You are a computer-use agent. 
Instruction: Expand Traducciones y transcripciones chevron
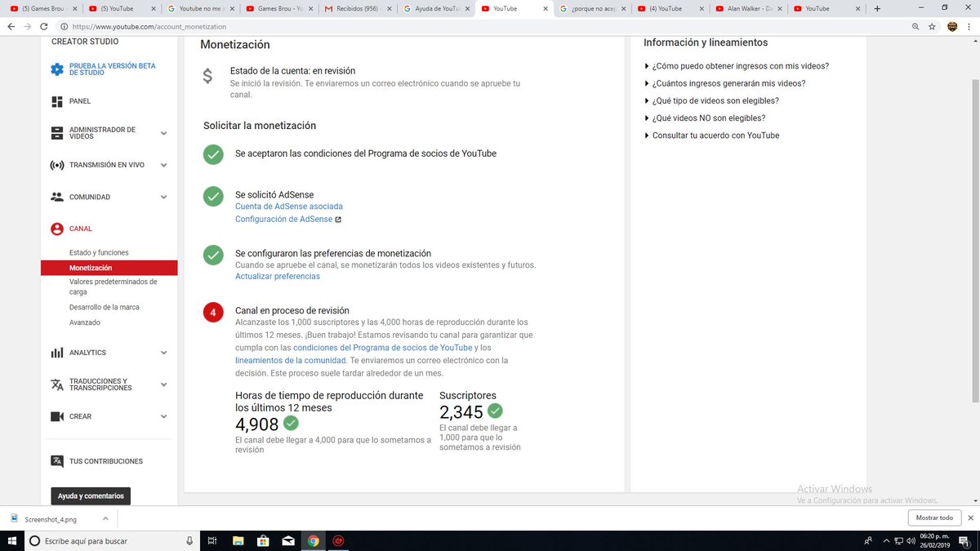click(x=163, y=384)
